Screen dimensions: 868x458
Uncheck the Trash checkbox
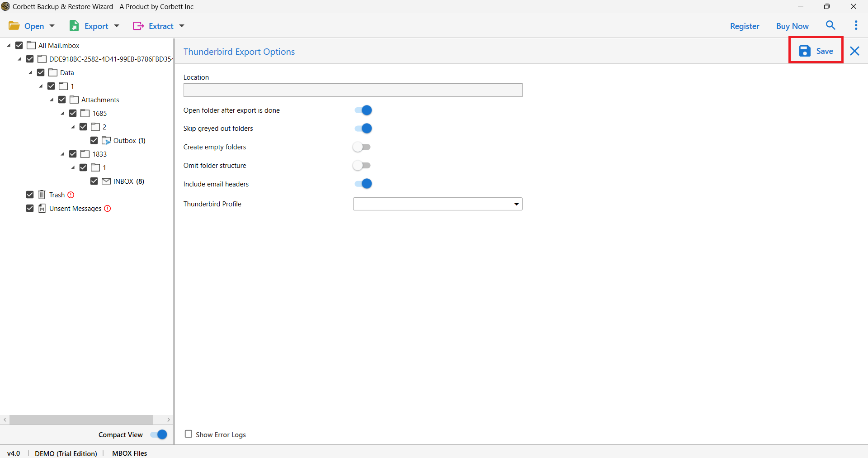point(30,195)
